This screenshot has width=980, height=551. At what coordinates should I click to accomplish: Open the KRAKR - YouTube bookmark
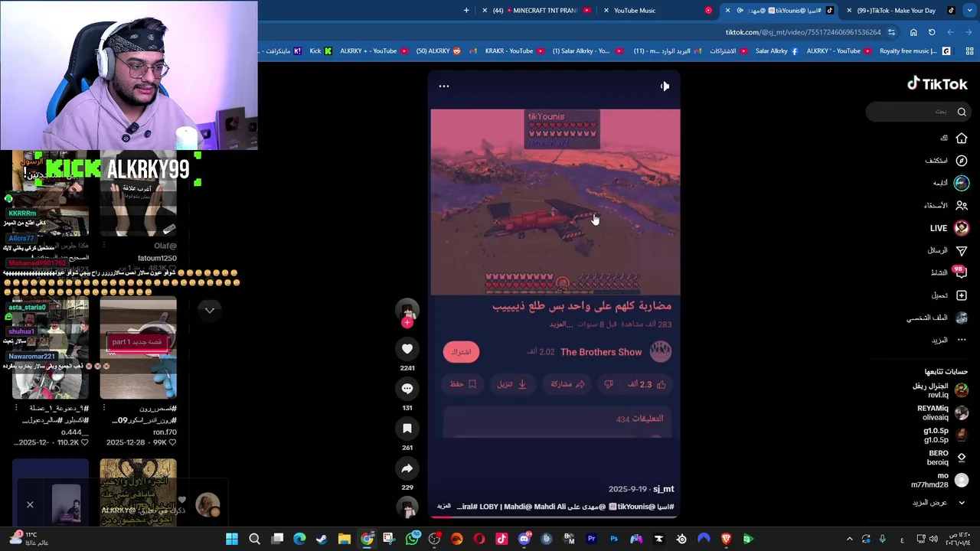[x=514, y=51]
